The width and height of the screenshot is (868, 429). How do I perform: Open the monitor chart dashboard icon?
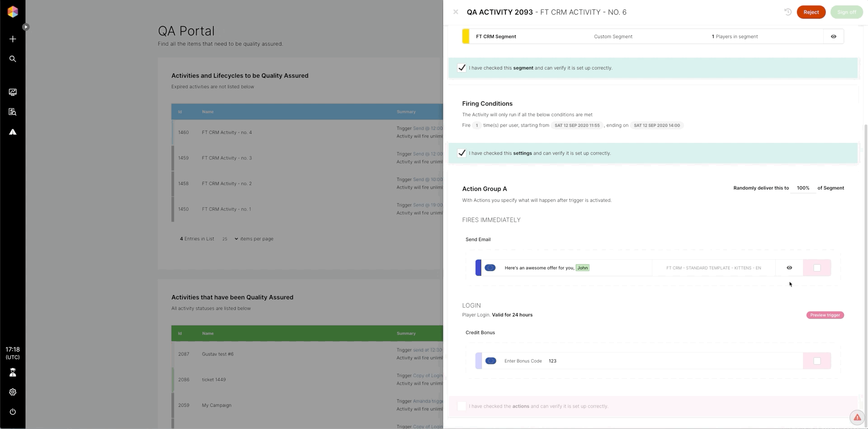13,92
